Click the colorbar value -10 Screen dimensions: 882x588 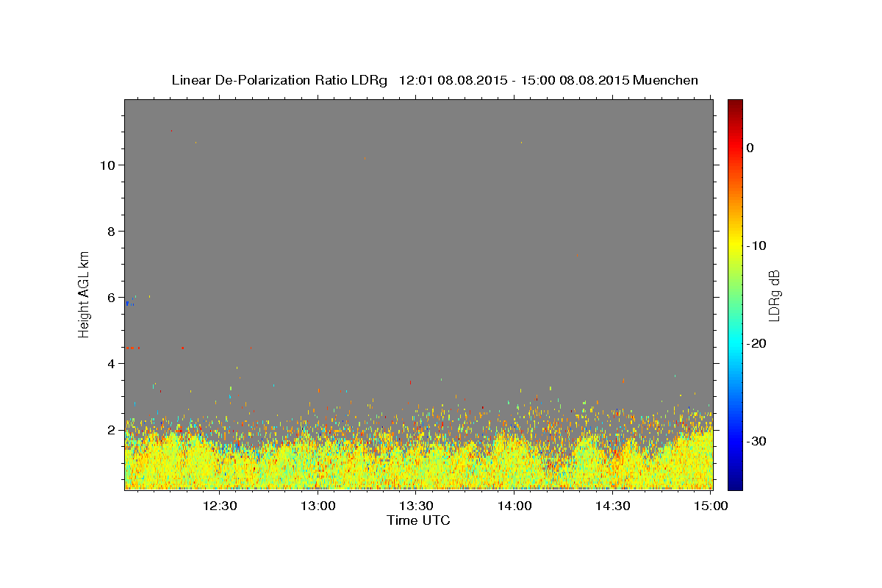(x=756, y=245)
